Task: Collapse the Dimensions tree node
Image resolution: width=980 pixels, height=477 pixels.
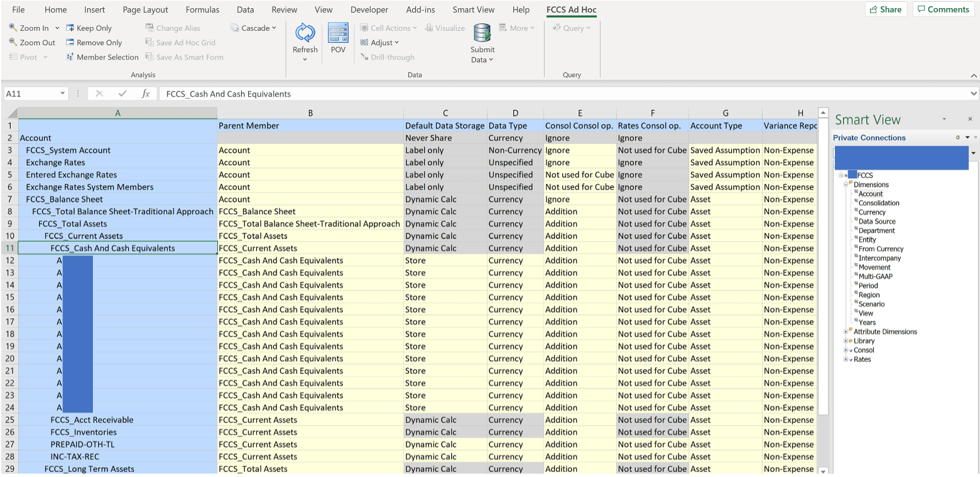Action: point(846,184)
